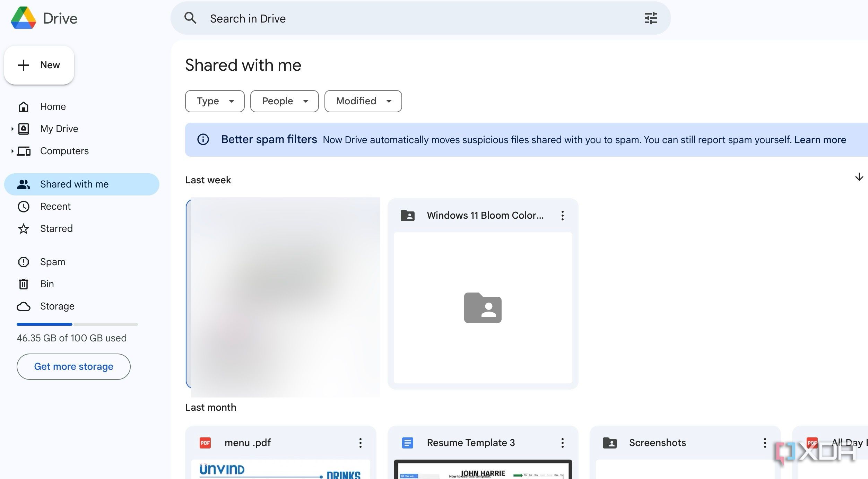Reverse sort direction with the arrow
Image resolution: width=868 pixels, height=479 pixels.
pyautogui.click(x=859, y=177)
